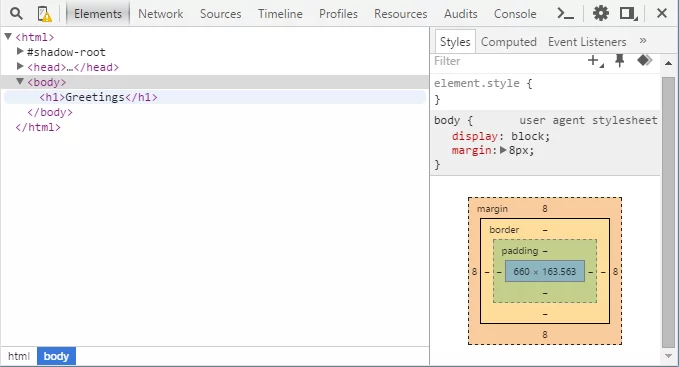Click the display property name

(475, 136)
